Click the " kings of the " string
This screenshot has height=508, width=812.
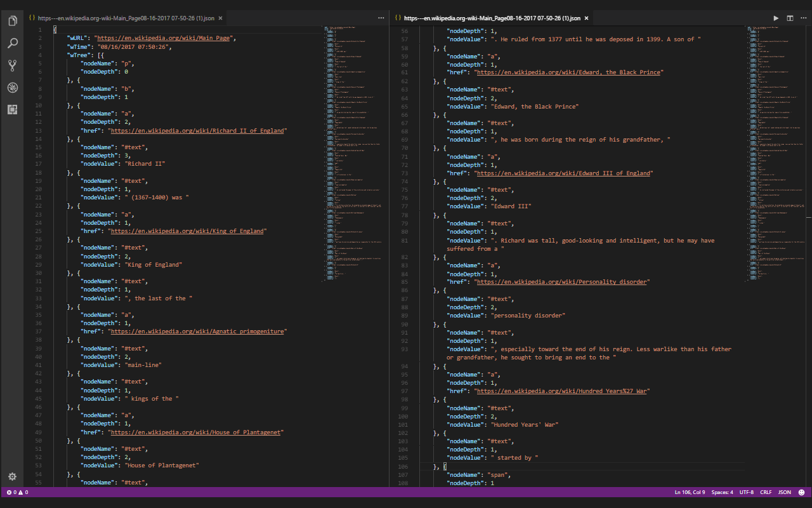(x=151, y=399)
